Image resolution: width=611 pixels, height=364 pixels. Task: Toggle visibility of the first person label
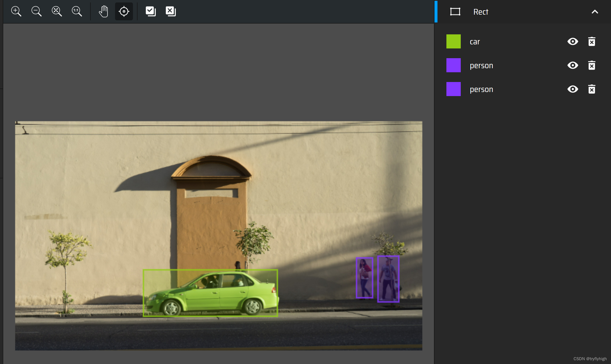click(573, 65)
